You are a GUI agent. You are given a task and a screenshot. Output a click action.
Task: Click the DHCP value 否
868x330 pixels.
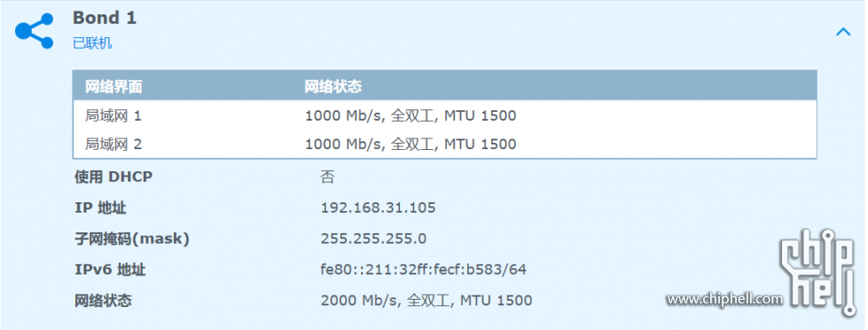pos(327,177)
